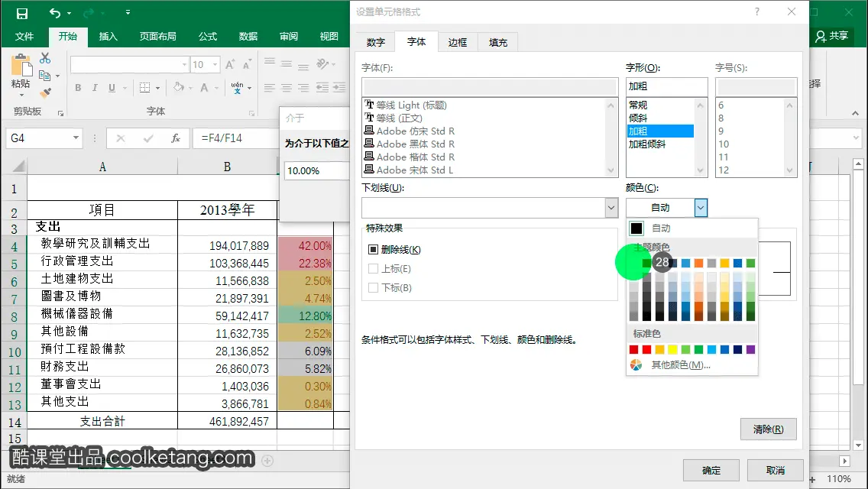This screenshot has width=868, height=489.
Task: Switch to the 边框 tab
Action: point(458,43)
